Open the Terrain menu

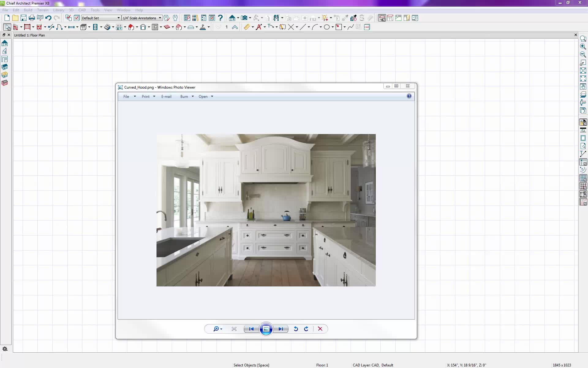click(x=43, y=10)
